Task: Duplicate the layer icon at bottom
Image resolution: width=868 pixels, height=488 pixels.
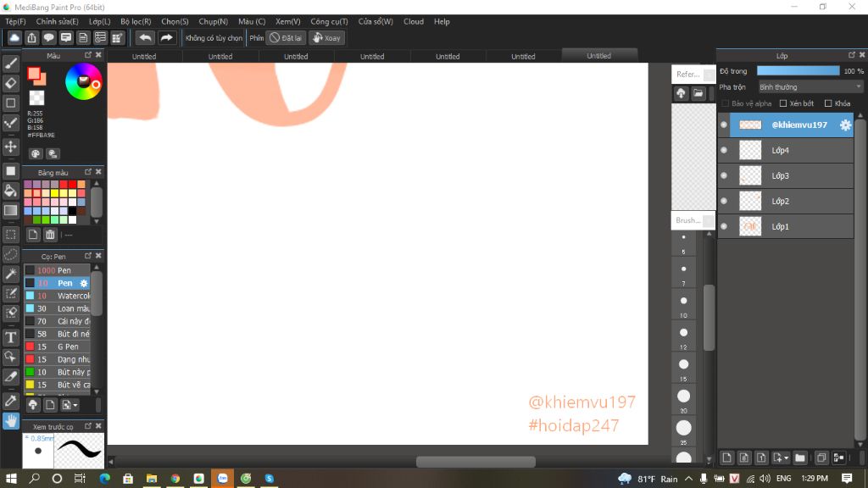Action: [x=821, y=457]
